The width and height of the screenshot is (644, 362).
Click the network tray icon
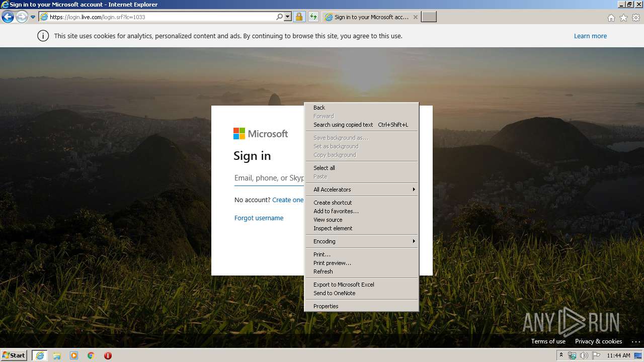click(572, 355)
